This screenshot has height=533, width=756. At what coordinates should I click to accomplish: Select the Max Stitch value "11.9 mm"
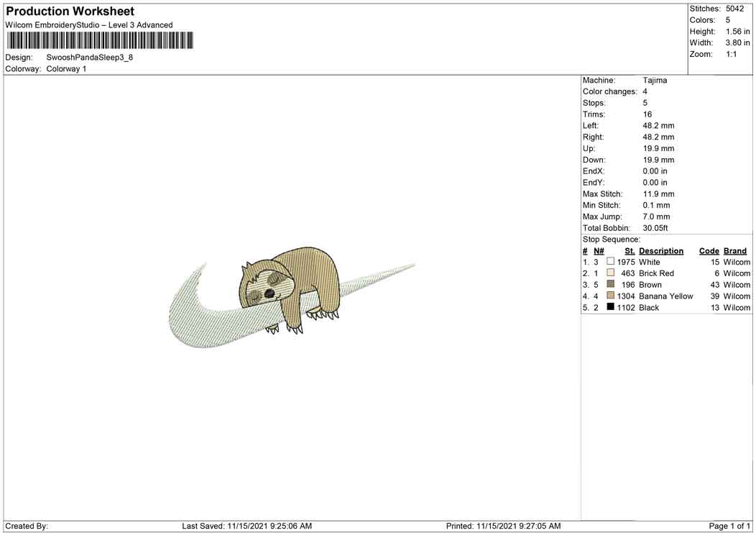tap(658, 194)
